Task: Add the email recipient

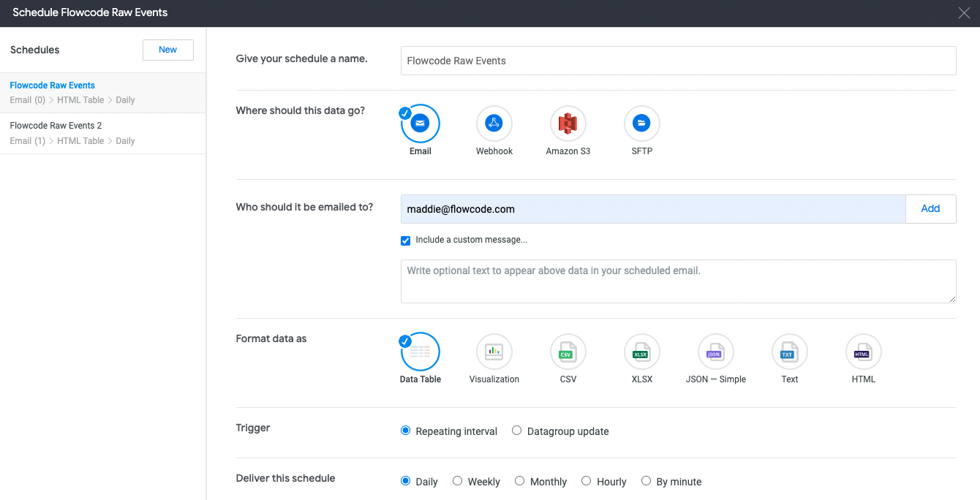Action: point(930,208)
